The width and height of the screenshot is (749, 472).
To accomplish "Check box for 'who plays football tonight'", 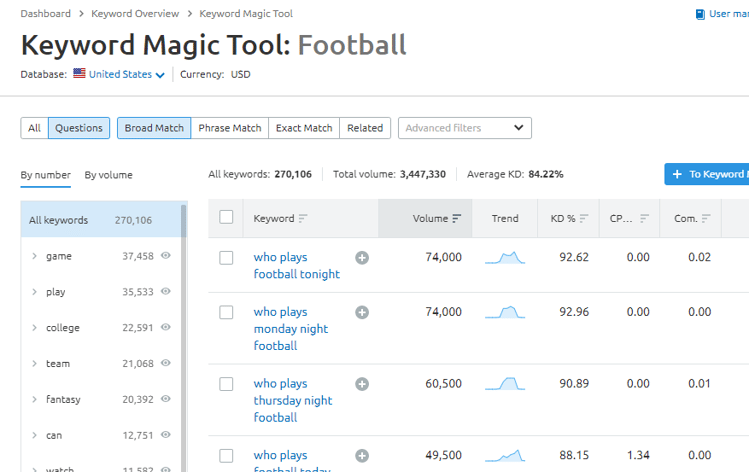I will point(226,258).
